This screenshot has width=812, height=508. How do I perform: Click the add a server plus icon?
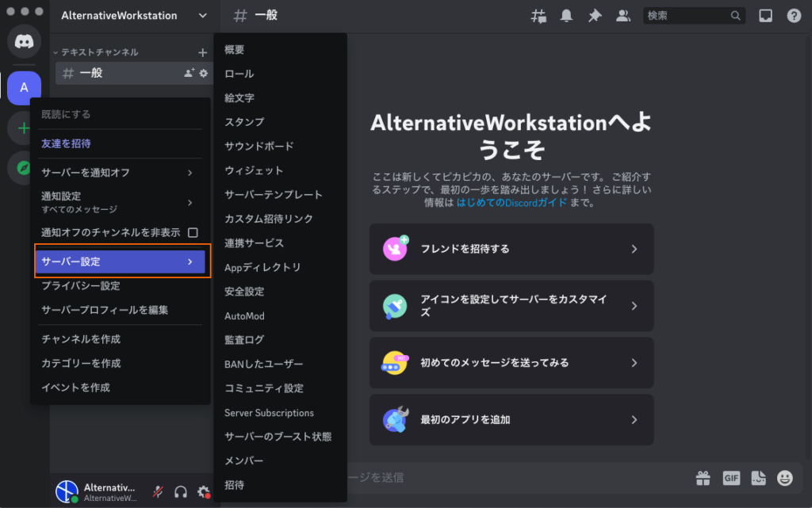[24, 128]
